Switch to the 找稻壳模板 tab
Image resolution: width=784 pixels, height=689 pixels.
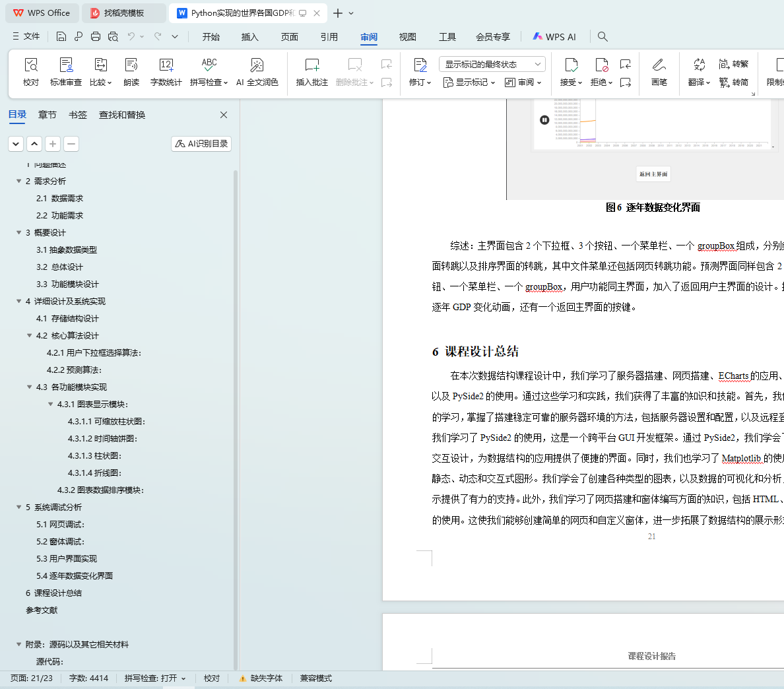pos(124,13)
